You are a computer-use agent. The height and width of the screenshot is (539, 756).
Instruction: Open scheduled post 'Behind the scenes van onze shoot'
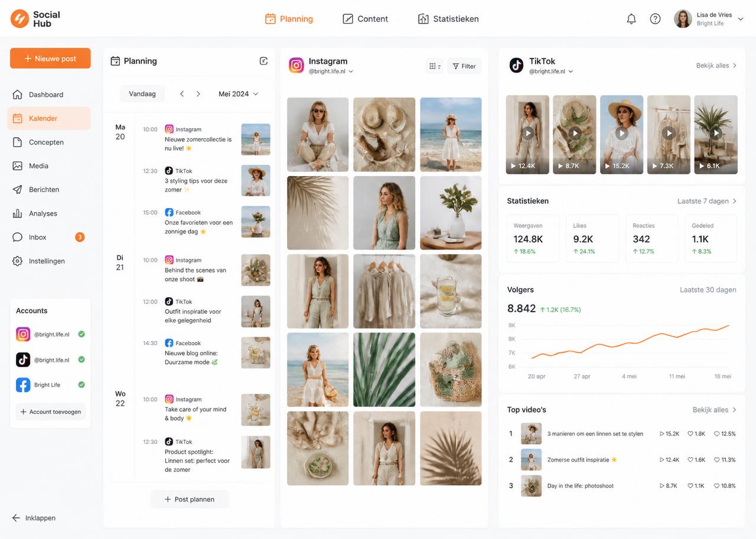[206, 270]
